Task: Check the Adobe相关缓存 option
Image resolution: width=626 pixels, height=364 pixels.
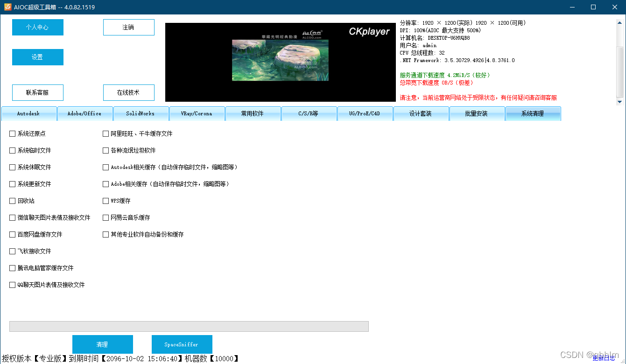Action: point(106,184)
